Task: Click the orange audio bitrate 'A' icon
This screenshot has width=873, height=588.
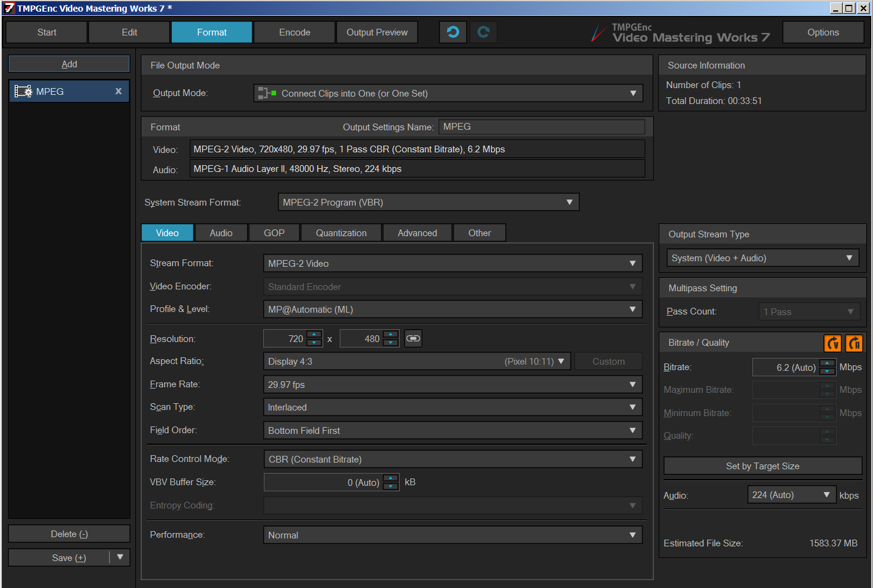Action: [854, 343]
